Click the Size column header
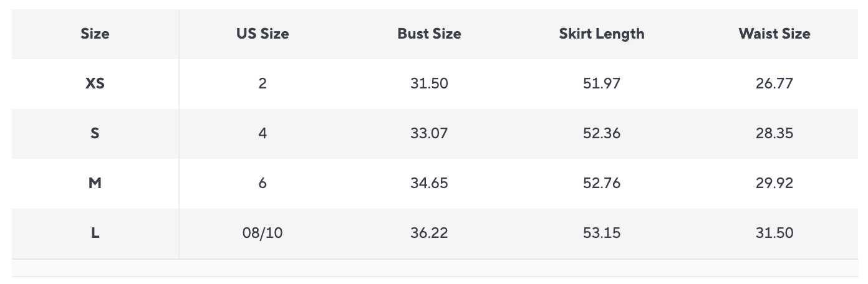The image size is (868, 284). pyautogui.click(x=95, y=34)
